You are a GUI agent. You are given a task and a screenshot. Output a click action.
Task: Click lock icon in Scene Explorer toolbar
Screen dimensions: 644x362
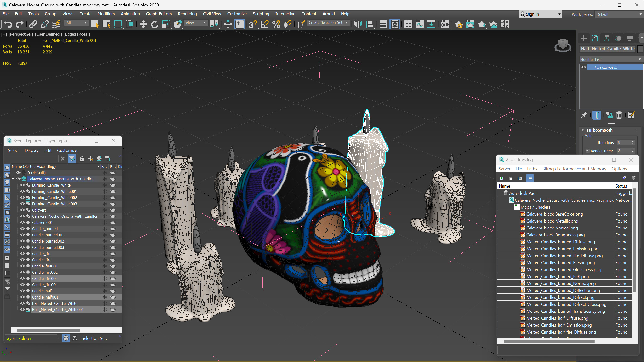pyautogui.click(x=82, y=159)
